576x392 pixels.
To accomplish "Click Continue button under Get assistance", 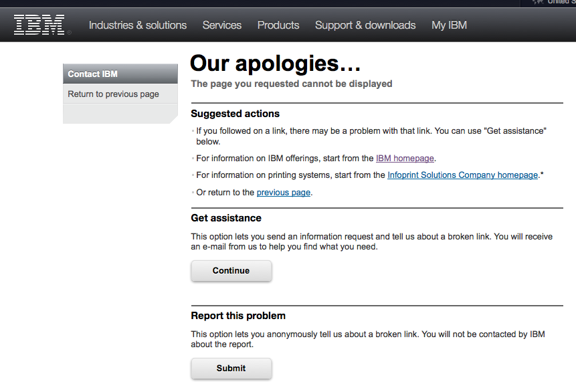I will (231, 271).
